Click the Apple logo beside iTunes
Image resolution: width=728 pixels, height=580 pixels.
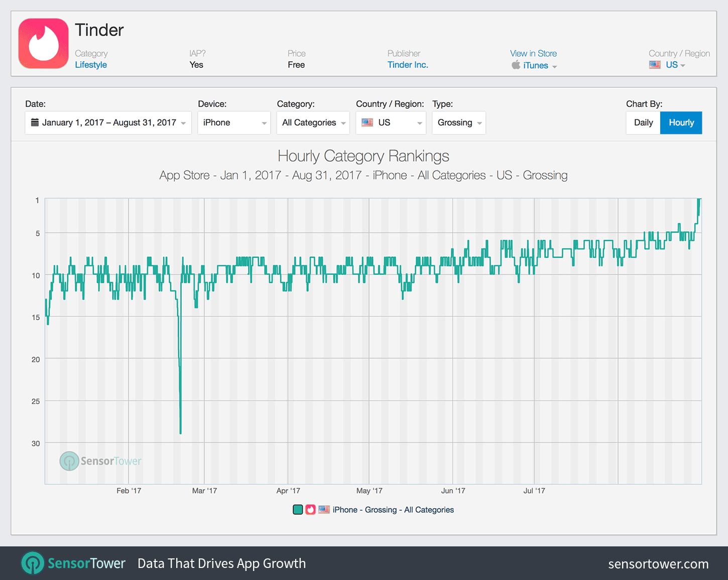[516, 65]
